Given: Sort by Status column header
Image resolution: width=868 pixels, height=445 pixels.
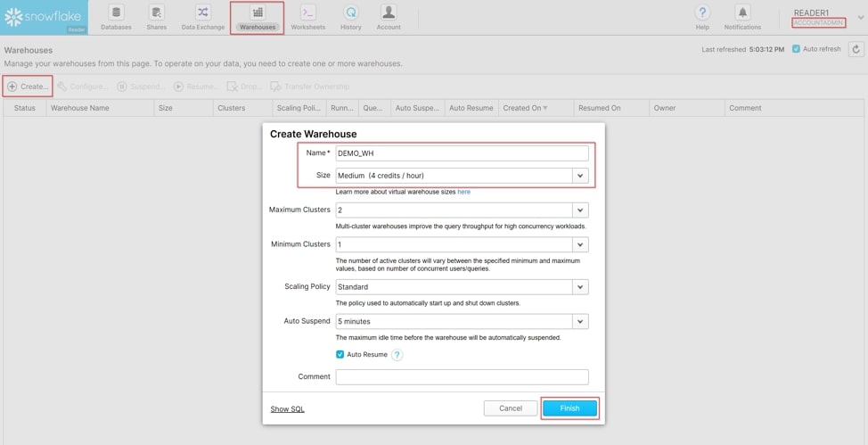Looking at the screenshot, I should 24,108.
